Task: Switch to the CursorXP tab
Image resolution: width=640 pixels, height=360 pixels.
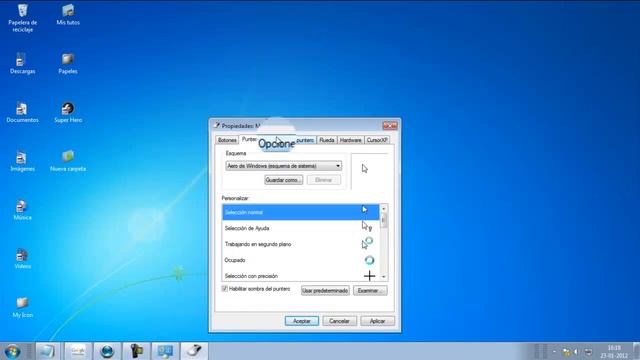Action: (x=377, y=140)
